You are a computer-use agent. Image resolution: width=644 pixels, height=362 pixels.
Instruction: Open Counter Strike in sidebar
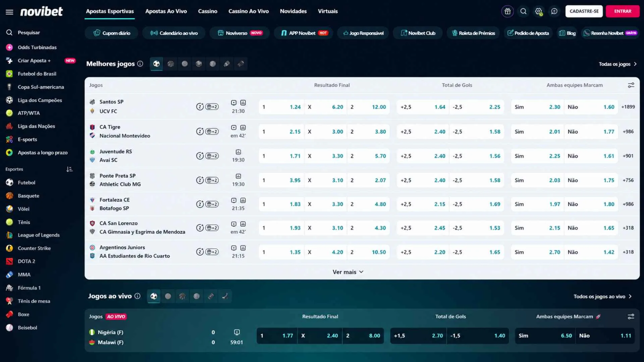pyautogui.click(x=34, y=248)
